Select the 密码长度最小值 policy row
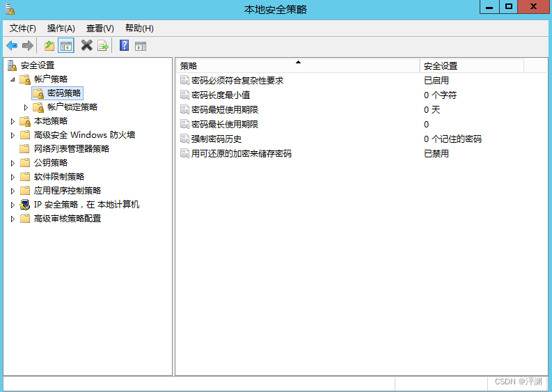The image size is (552, 392). (x=362, y=95)
